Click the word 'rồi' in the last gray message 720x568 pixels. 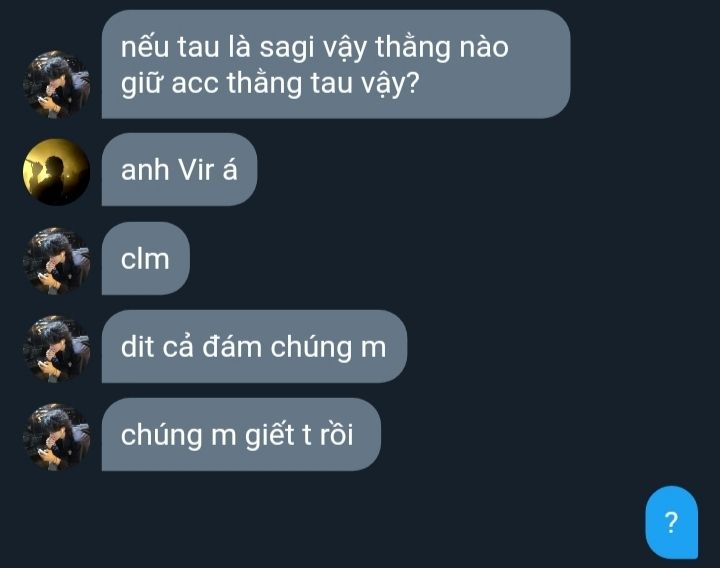(336, 434)
